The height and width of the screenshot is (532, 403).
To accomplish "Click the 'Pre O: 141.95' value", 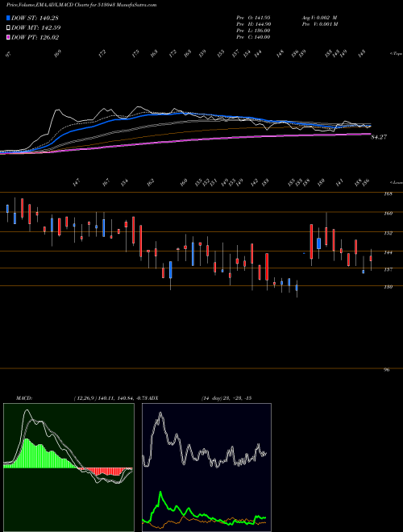I will 253,18.
